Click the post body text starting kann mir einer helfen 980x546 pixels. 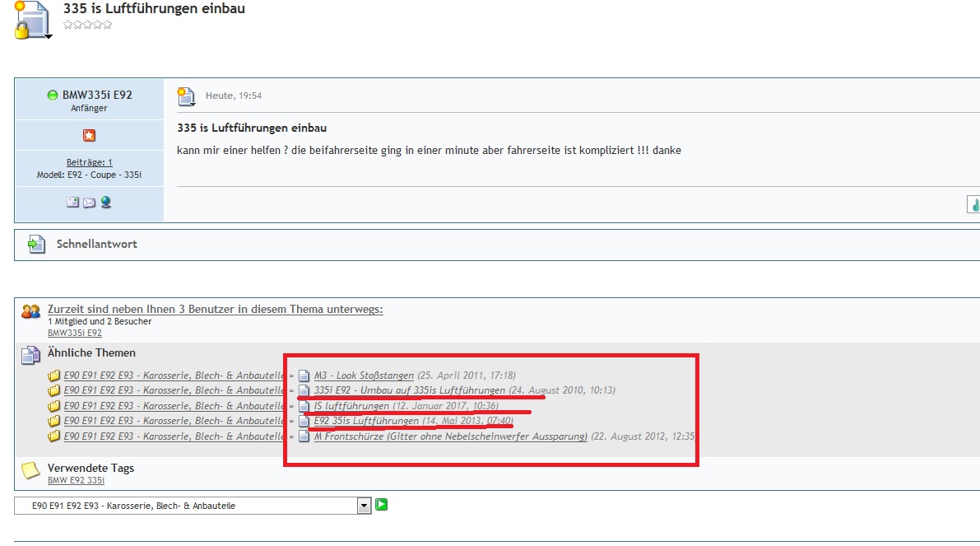(x=429, y=150)
